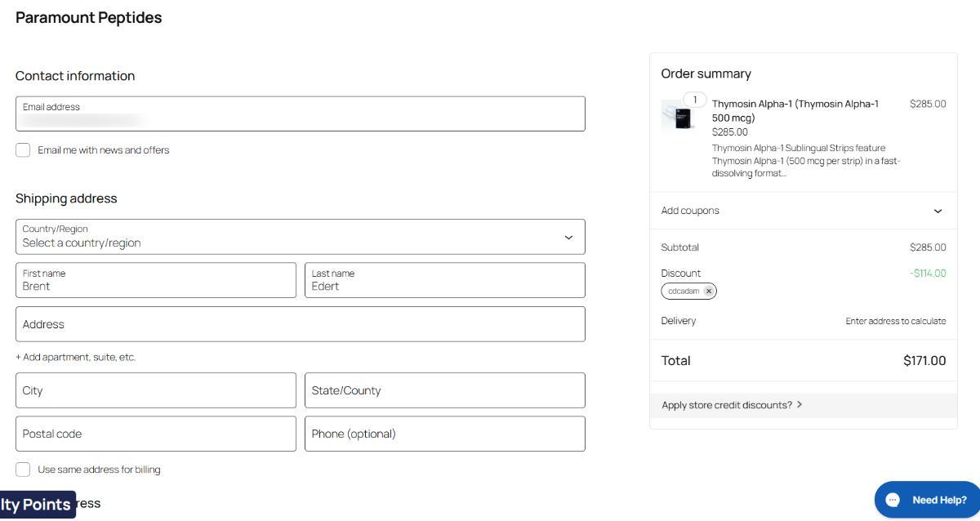Select the City input field
This screenshot has height=521, width=980.
155,390
